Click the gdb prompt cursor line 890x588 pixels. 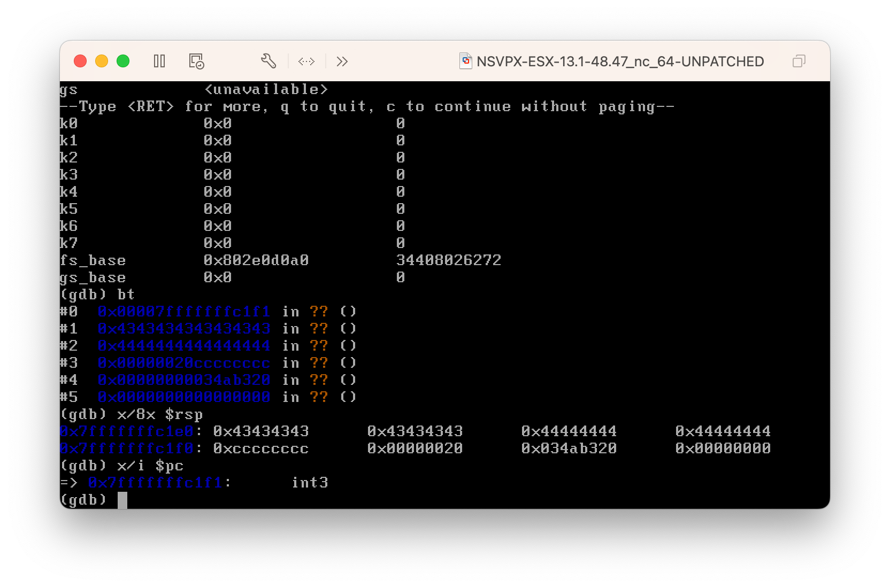tap(94, 500)
